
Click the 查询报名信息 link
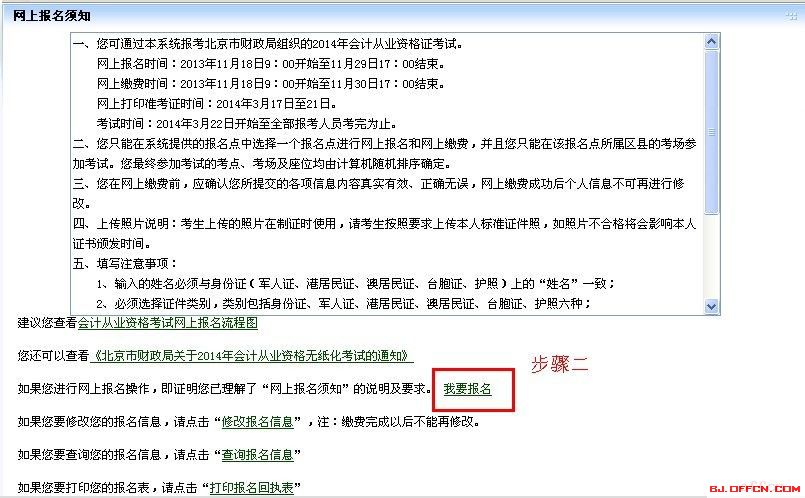tap(257, 454)
